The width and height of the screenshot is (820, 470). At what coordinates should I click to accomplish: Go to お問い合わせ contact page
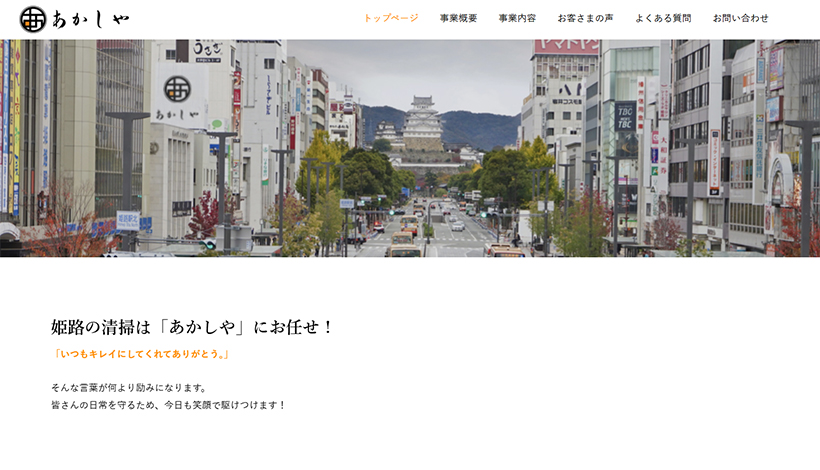(740, 18)
